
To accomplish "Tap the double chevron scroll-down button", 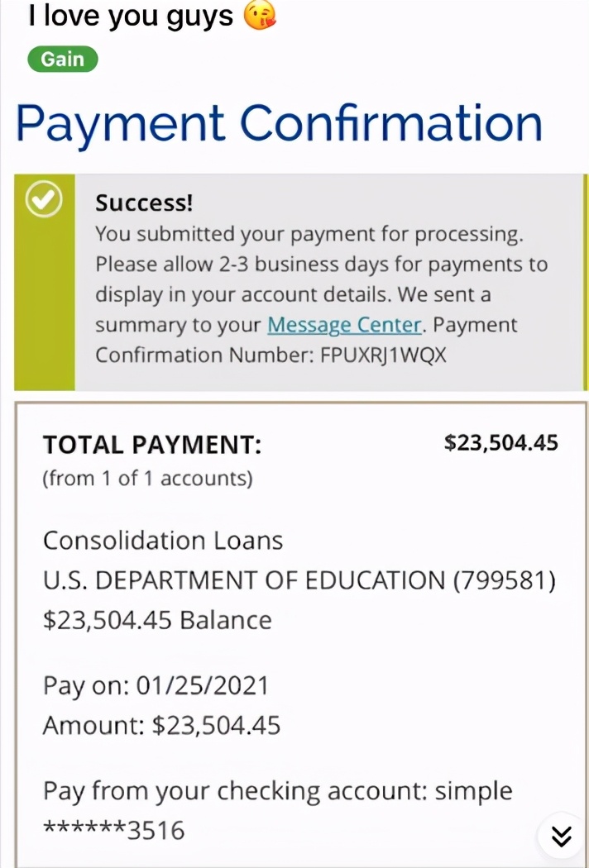I will pyautogui.click(x=562, y=837).
